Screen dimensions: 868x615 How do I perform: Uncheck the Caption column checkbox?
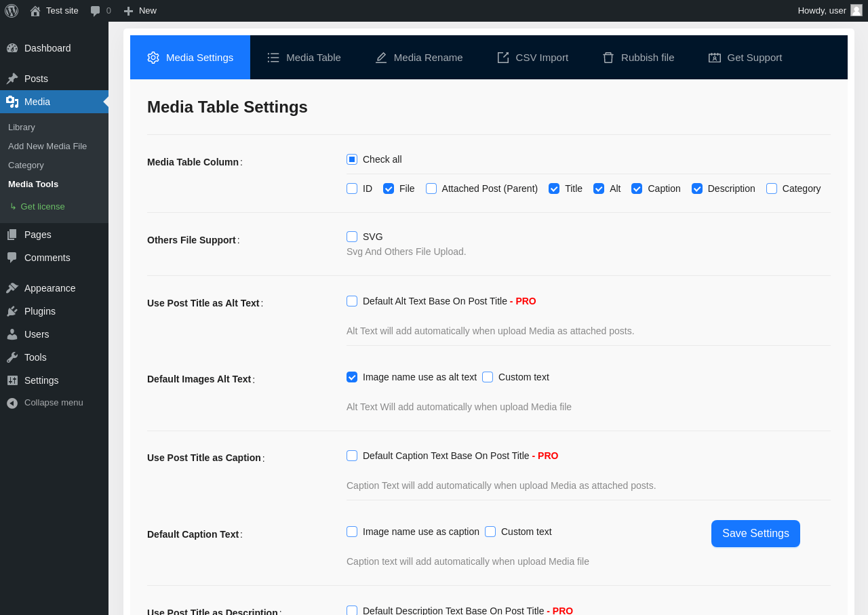(x=637, y=189)
